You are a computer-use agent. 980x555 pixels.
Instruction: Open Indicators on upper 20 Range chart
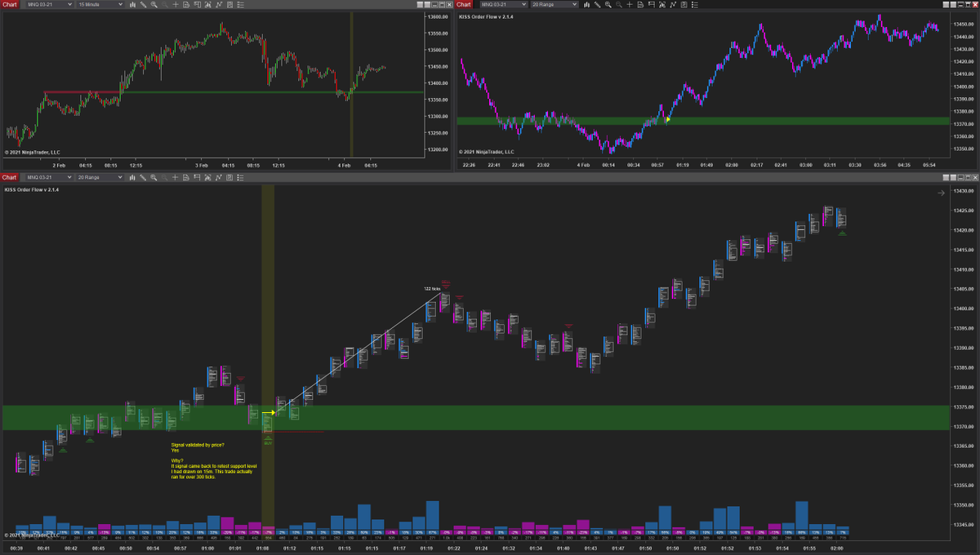673,4
